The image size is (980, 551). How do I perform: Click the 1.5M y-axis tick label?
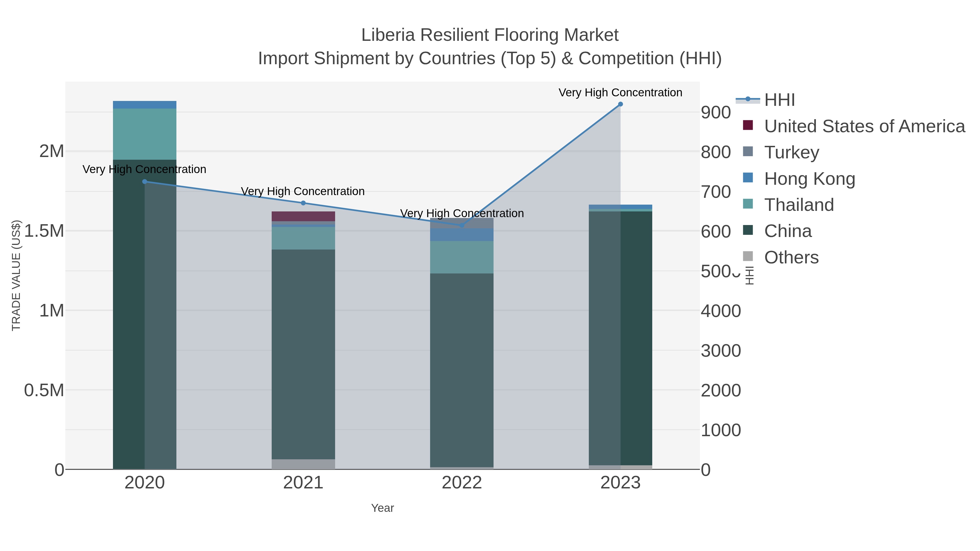[x=44, y=231]
